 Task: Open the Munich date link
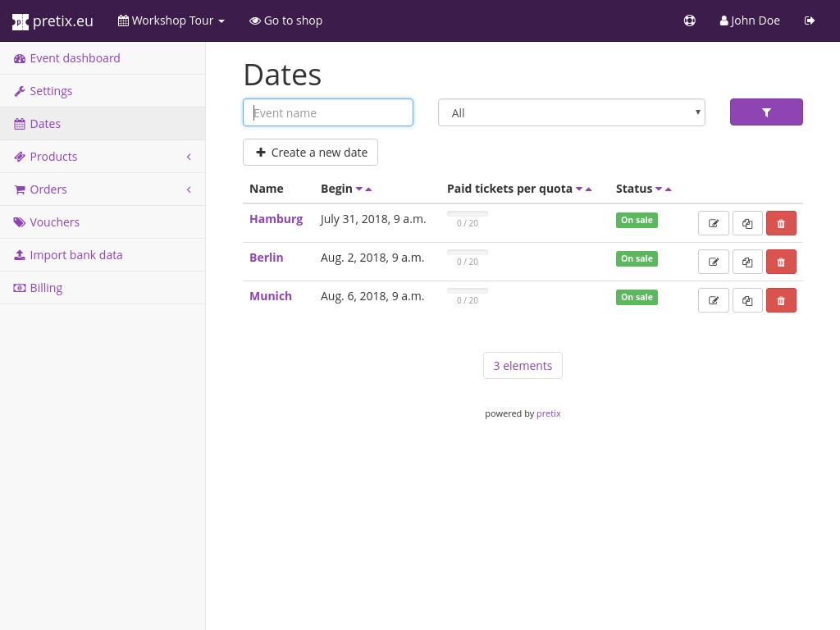pyautogui.click(x=271, y=296)
